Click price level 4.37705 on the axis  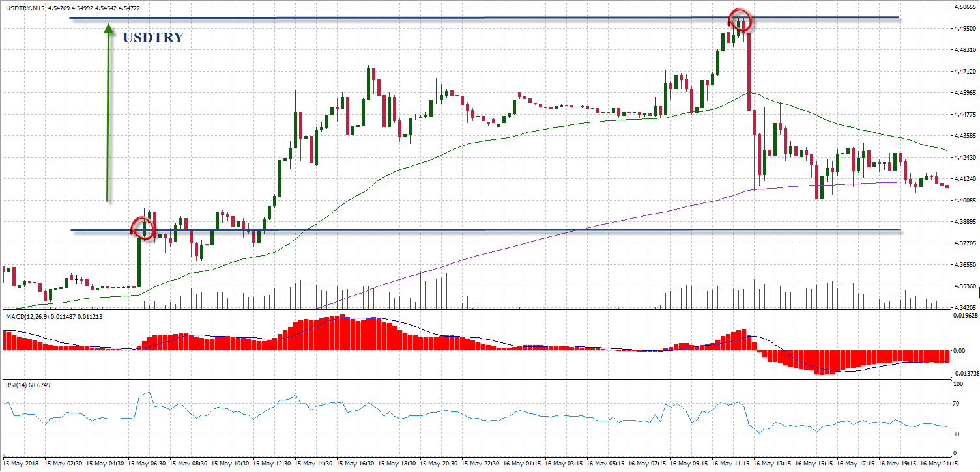[966, 243]
